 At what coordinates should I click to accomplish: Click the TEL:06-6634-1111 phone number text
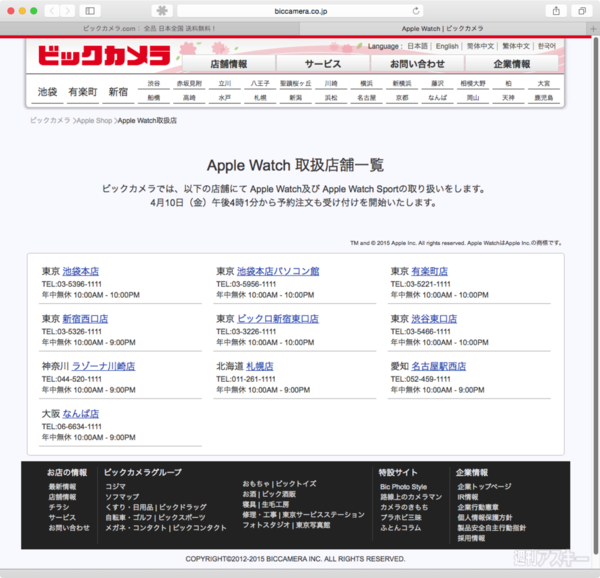(72, 427)
